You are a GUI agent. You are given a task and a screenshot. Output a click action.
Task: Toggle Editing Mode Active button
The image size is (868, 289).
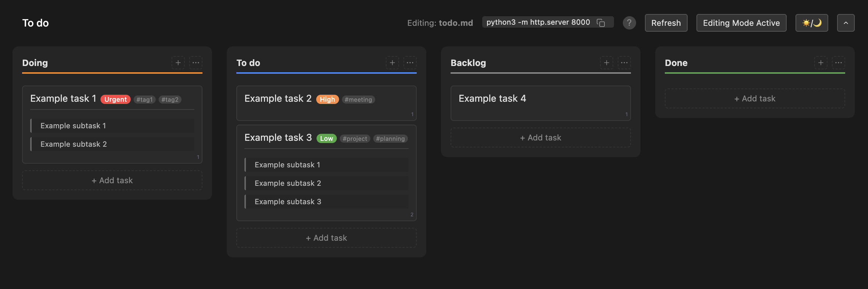point(741,23)
